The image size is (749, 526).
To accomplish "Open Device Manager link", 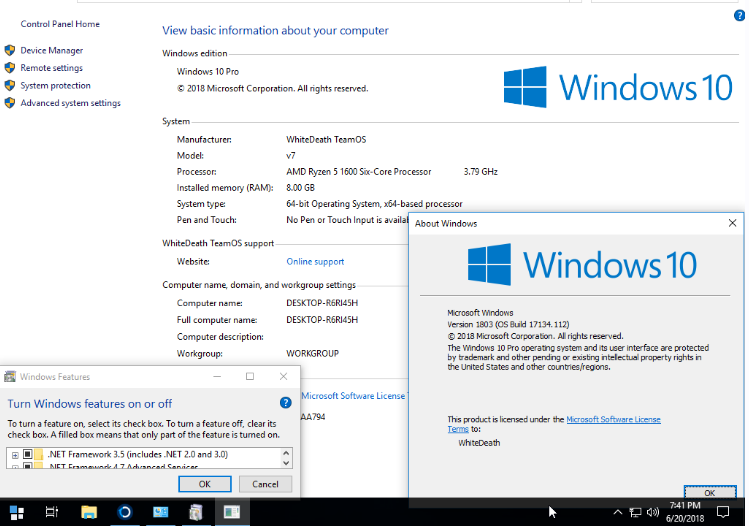I will pos(52,50).
